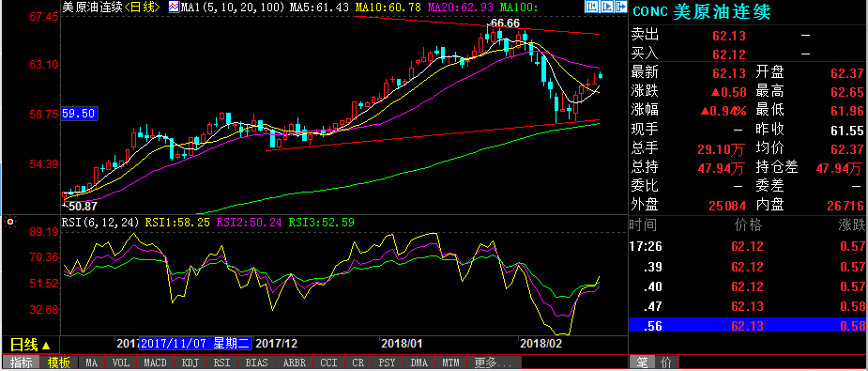Image resolution: width=868 pixels, height=371 pixels.
Task: Open the 更多... indicators list
Action: 493,363
